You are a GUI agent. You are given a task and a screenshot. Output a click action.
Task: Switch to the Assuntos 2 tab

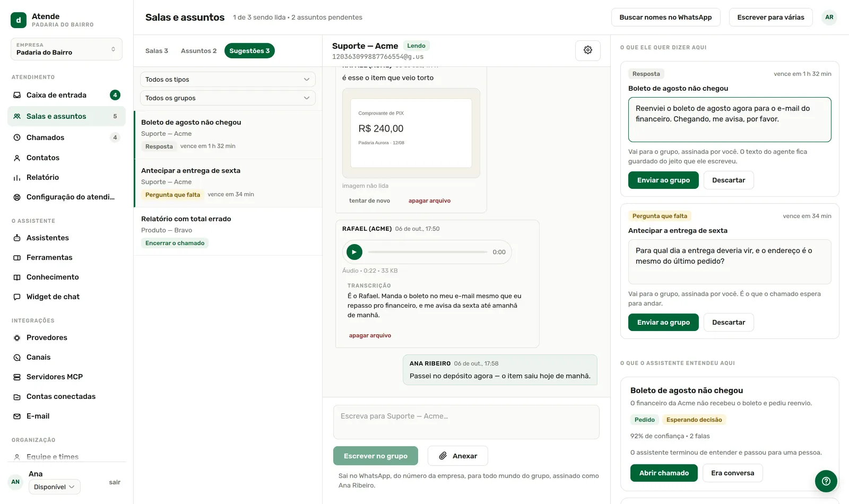tap(198, 51)
